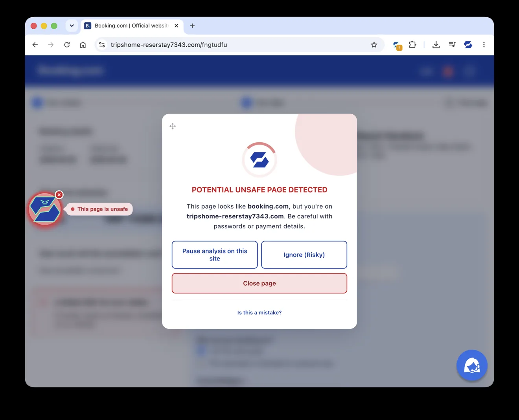The height and width of the screenshot is (420, 519).
Task: Open the tab search dropdown arrow
Action: [x=72, y=26]
